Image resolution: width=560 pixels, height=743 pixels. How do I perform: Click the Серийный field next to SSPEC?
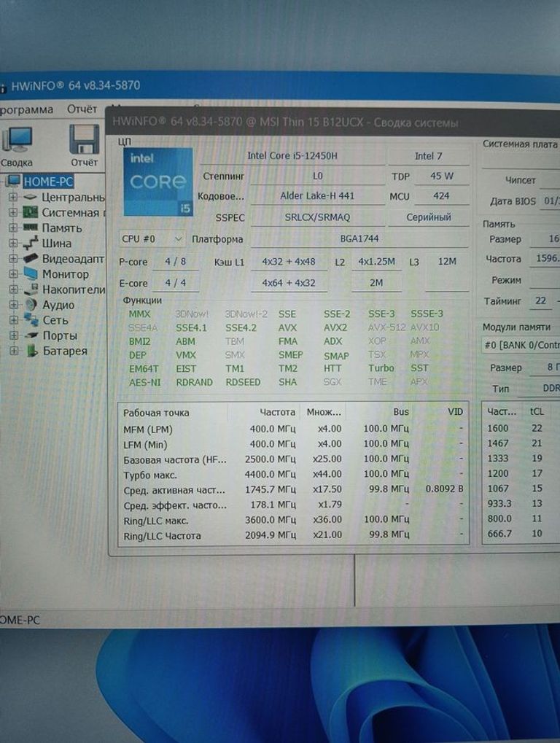click(x=428, y=217)
